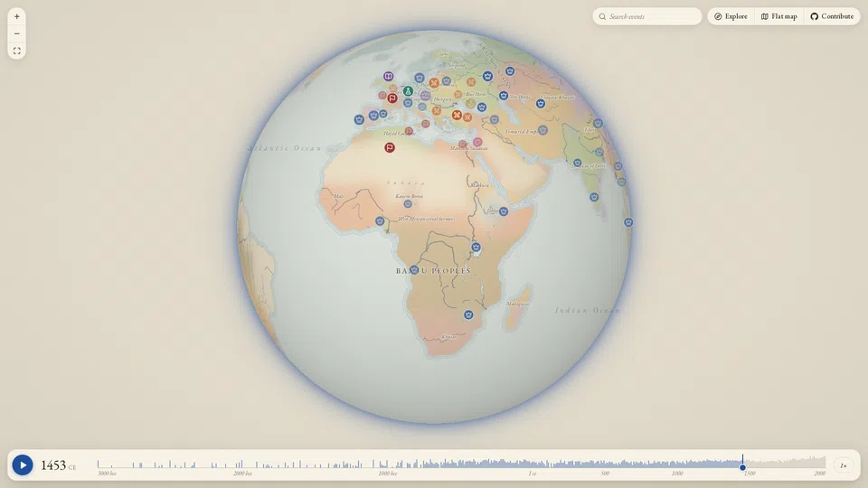Select the green flask marker in Europe
Image resolution: width=868 pixels, height=488 pixels.
(408, 90)
